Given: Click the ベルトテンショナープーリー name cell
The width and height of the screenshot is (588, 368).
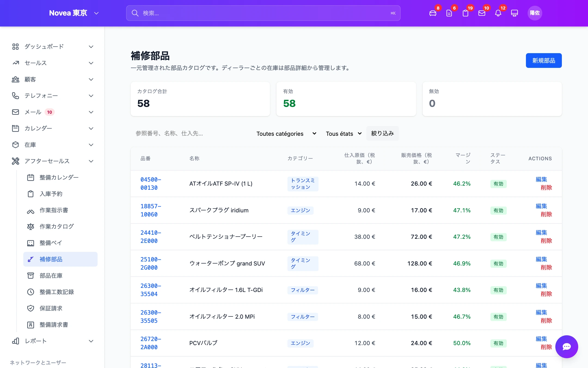Looking at the screenshot, I should (226, 237).
